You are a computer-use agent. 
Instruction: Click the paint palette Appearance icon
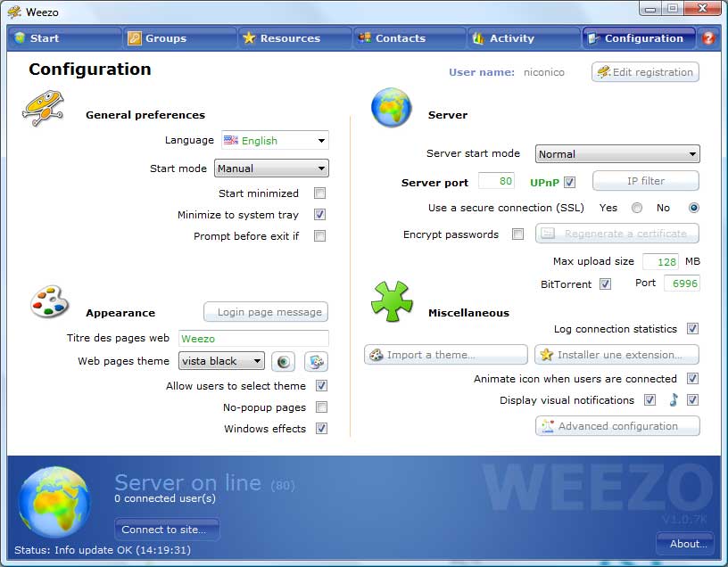[x=50, y=301]
